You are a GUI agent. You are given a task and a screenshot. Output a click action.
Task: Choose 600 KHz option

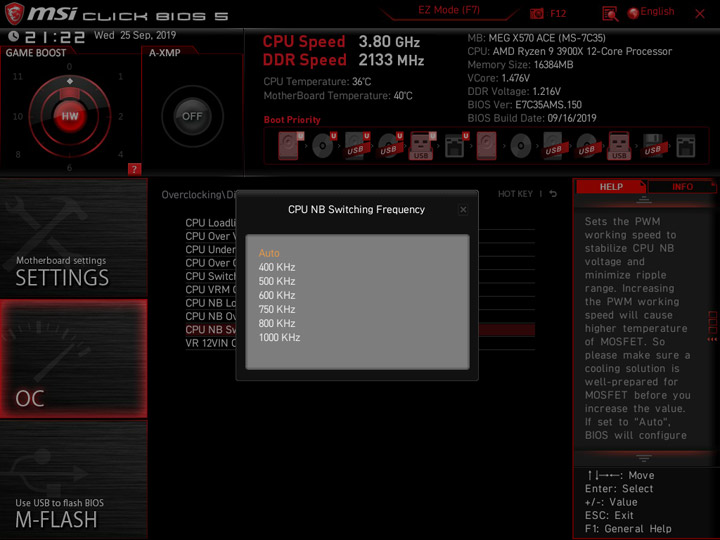pos(277,295)
